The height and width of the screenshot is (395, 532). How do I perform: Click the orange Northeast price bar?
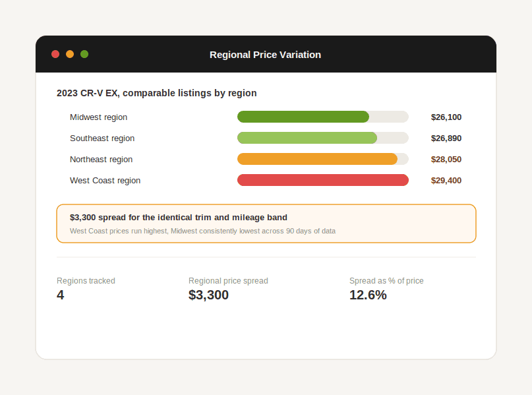point(317,159)
